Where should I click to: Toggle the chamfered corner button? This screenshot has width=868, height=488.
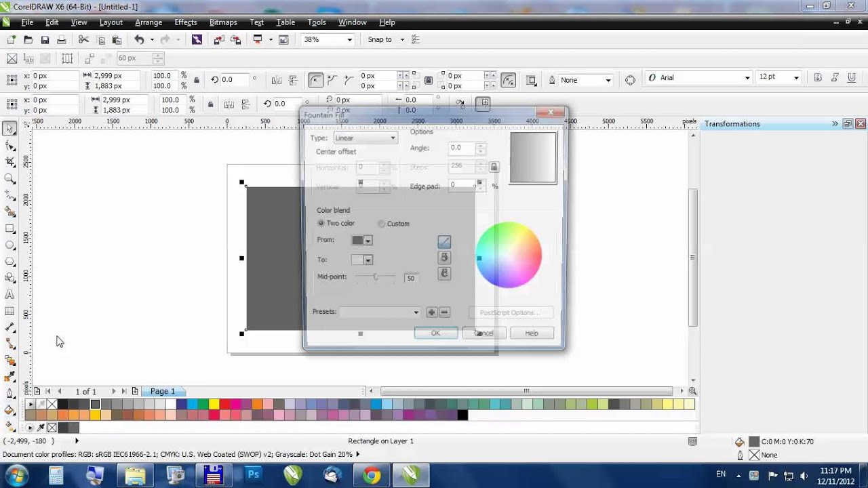tap(349, 80)
